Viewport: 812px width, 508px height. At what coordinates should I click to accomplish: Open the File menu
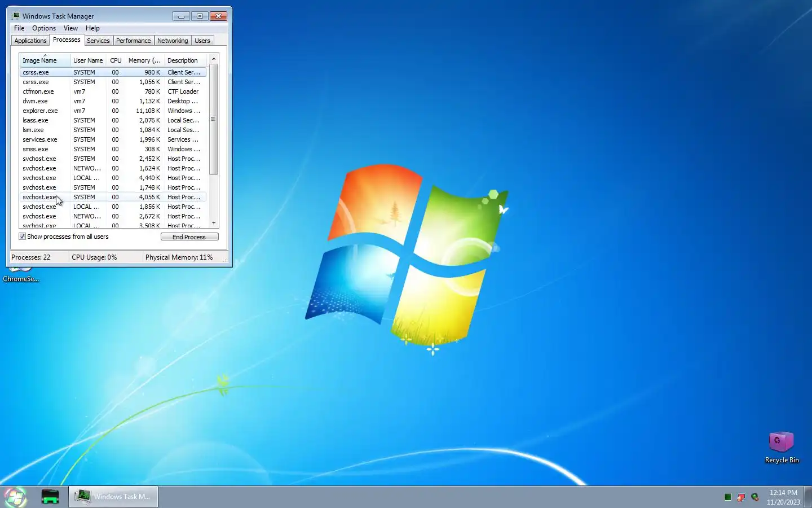pos(19,28)
